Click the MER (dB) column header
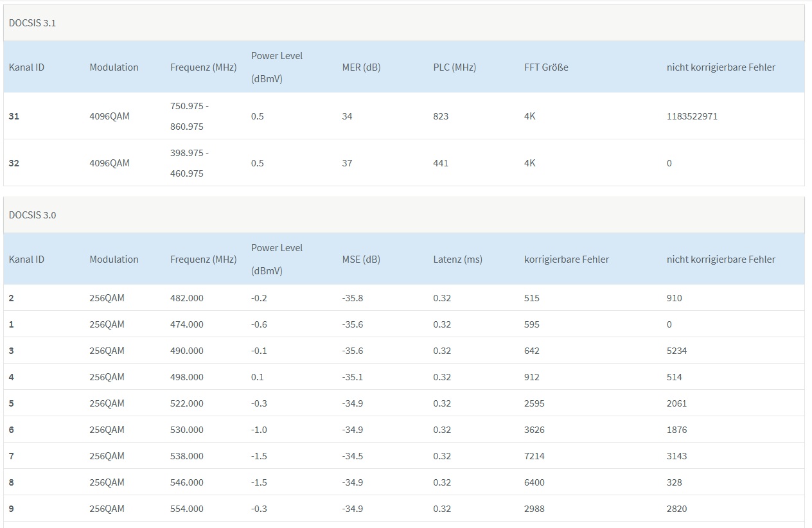The image size is (812, 528). (361, 67)
